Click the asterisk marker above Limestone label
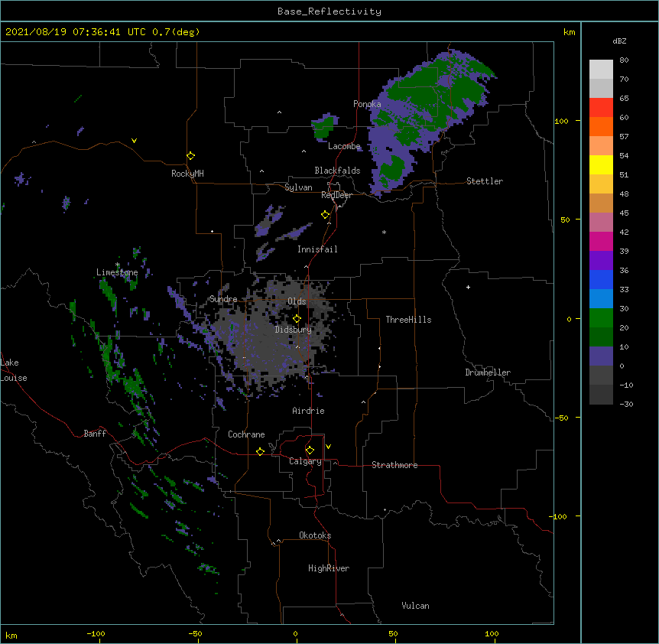659x644 pixels. coord(118,265)
